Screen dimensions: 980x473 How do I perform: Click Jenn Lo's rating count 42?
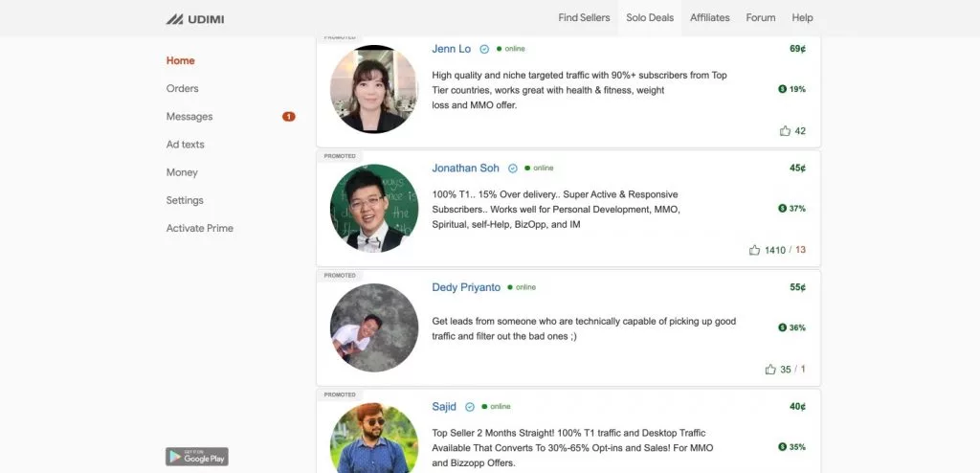click(x=800, y=131)
